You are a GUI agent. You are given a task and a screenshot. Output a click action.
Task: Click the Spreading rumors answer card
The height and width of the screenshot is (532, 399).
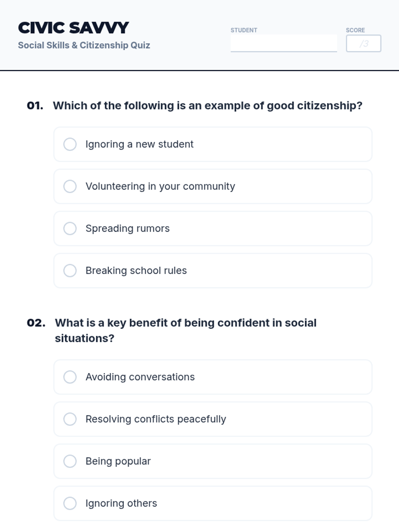coord(213,228)
